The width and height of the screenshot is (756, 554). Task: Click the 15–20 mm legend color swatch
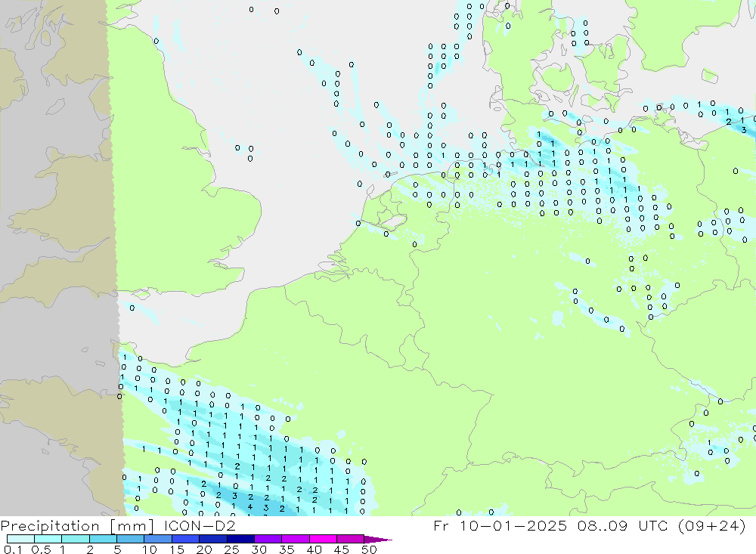point(186,539)
